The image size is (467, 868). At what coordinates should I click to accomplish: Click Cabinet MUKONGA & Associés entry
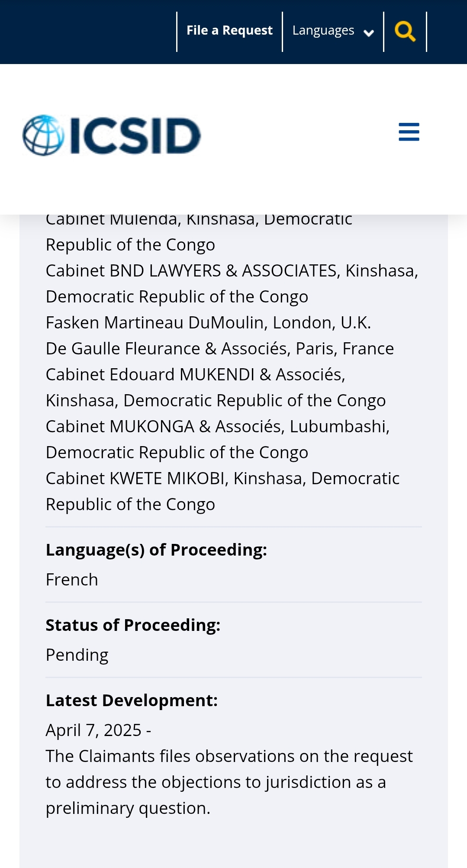pyautogui.click(x=218, y=440)
